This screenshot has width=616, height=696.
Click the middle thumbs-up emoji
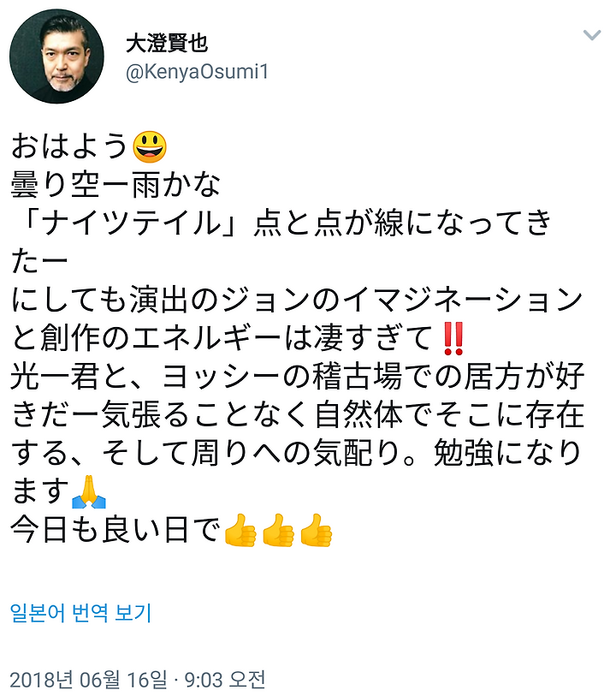pos(279,530)
